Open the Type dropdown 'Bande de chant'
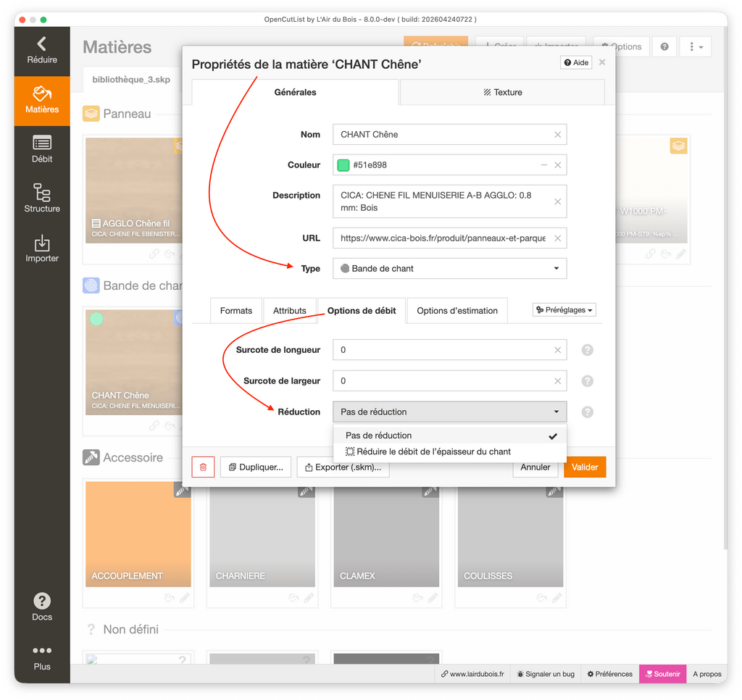The width and height of the screenshot is (742, 700). click(449, 268)
